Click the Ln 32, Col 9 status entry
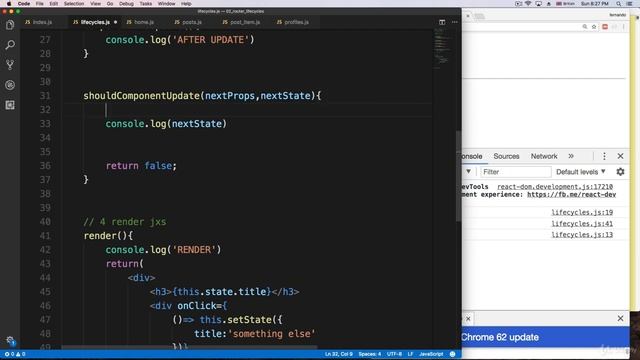640x360 pixels. coord(338,354)
